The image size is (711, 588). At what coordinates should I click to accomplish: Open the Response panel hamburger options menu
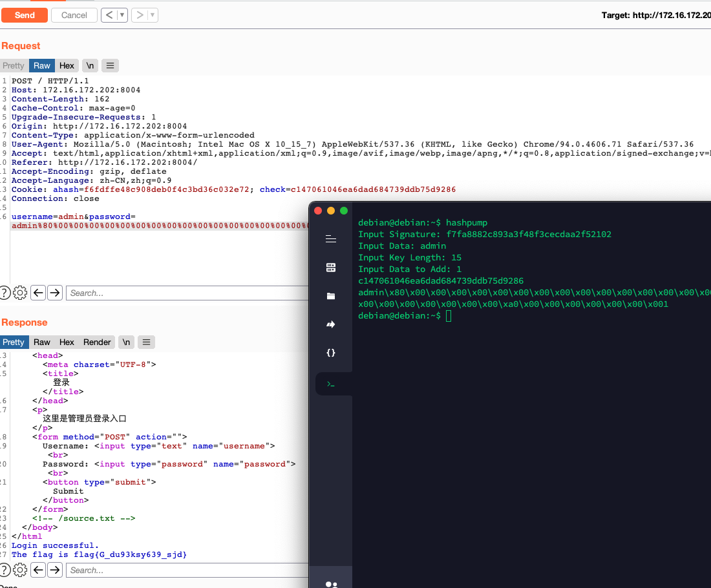pos(147,342)
